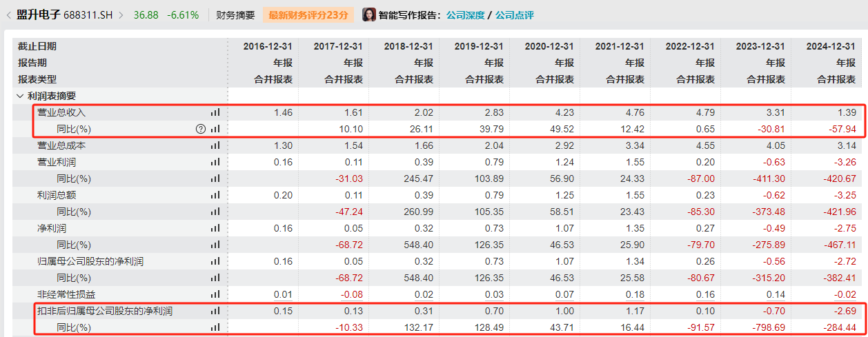The height and width of the screenshot is (337, 868).
Task: Click the 非经常性损益 row label
Action: tap(66, 294)
